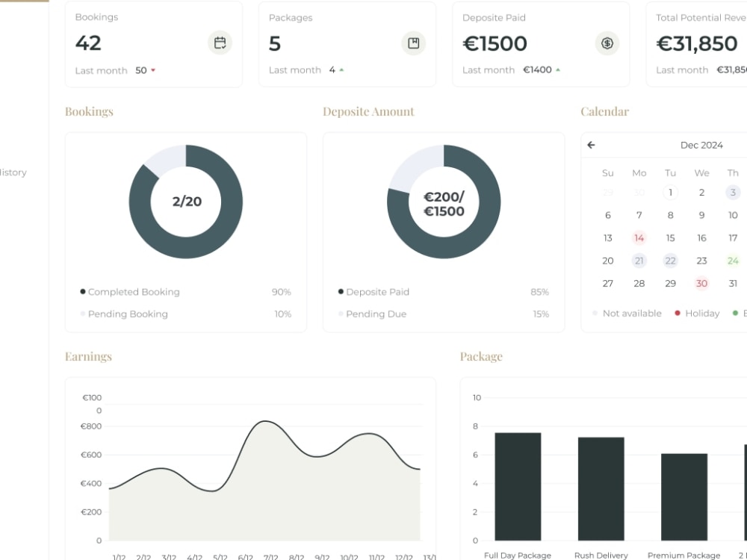Click the Deposite Amount section heading

pyautogui.click(x=369, y=111)
